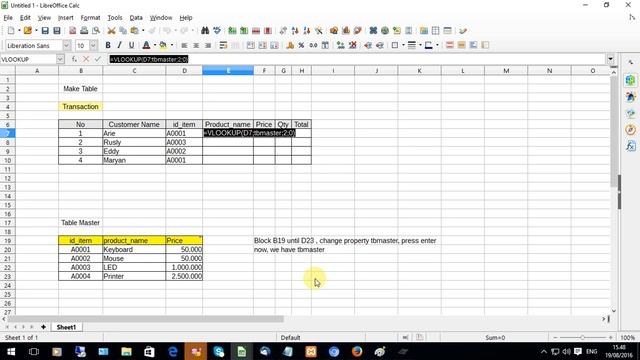Screen dimensions: 640x360
Task: Expand the formula bar input line
Action: click(x=611, y=59)
